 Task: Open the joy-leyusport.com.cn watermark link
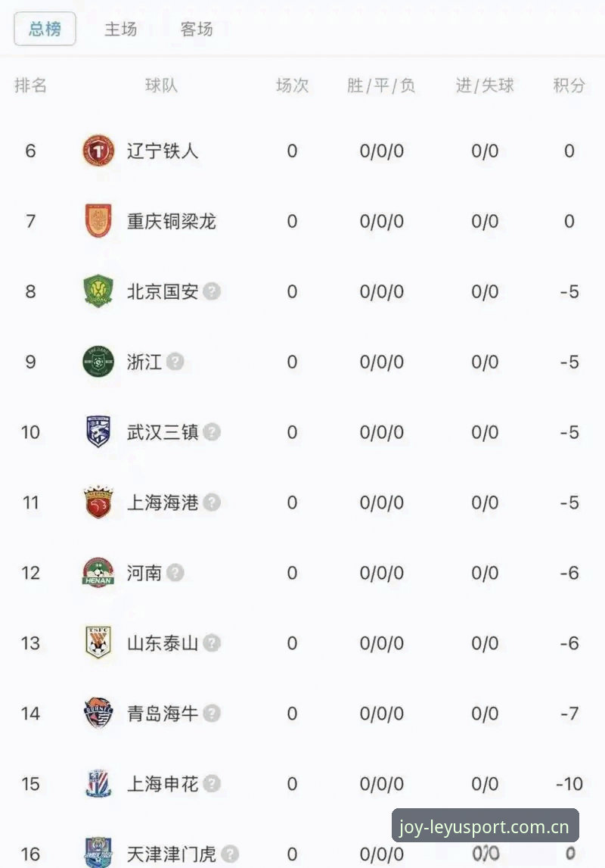485,826
